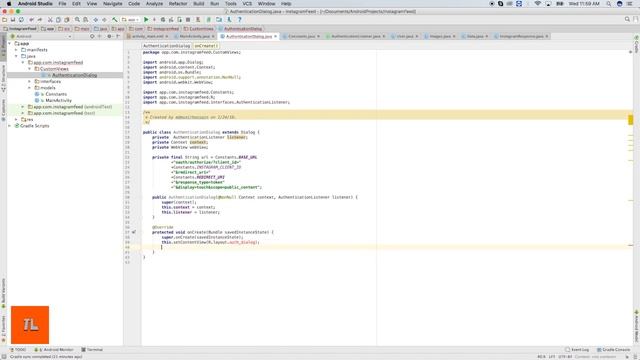Click the yellow warning marker on error stripe
This screenshot has width=640, height=360.
pyautogui.click(x=631, y=120)
